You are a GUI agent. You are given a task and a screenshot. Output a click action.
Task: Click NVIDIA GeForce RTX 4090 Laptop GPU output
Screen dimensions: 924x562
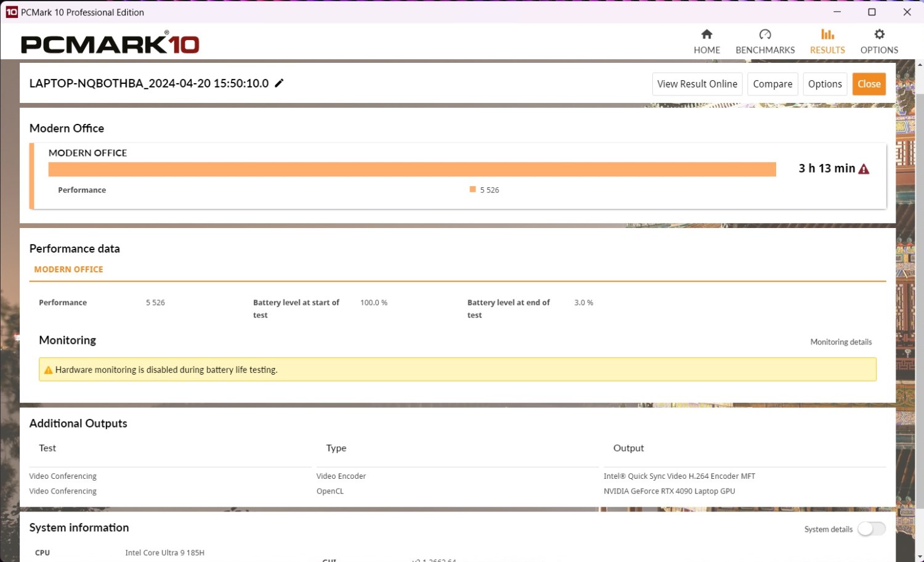[x=670, y=491]
